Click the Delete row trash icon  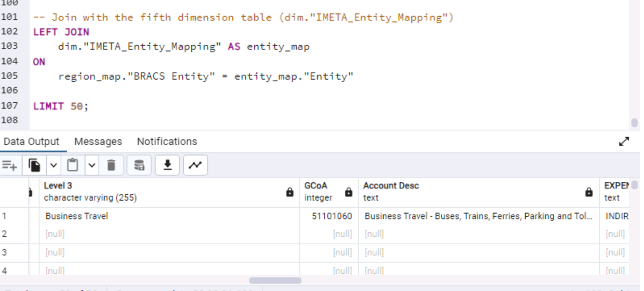[111, 165]
